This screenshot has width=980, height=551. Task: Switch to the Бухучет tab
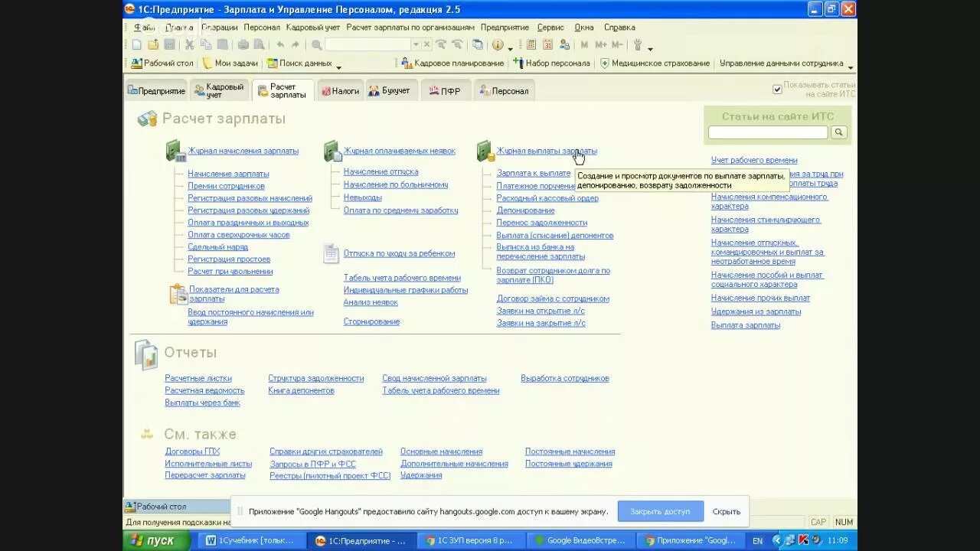pyautogui.click(x=391, y=90)
